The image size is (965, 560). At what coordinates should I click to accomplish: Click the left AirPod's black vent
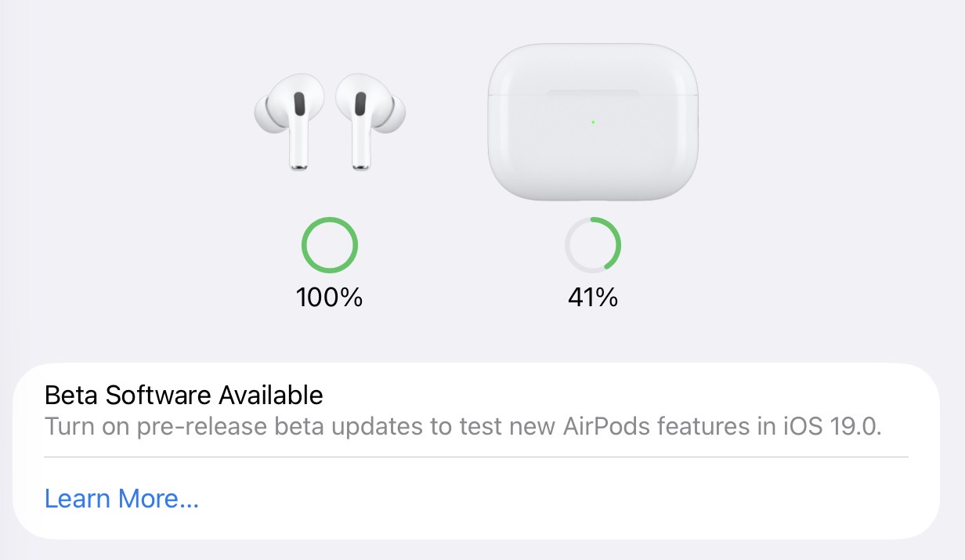point(299,105)
